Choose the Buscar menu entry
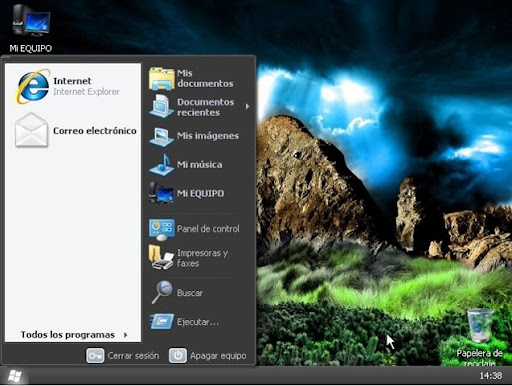Screen dimensions: 512x386 click(x=199, y=293)
